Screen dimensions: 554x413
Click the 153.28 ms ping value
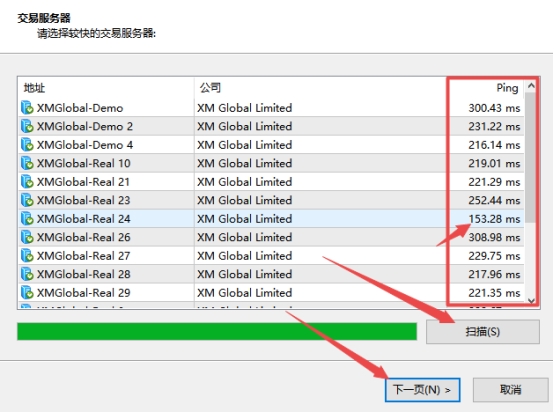tap(494, 219)
